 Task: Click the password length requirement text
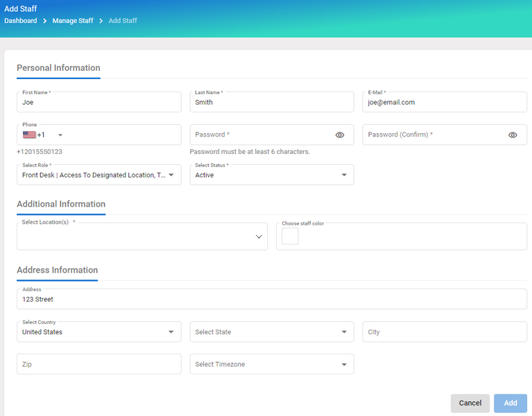pos(250,152)
